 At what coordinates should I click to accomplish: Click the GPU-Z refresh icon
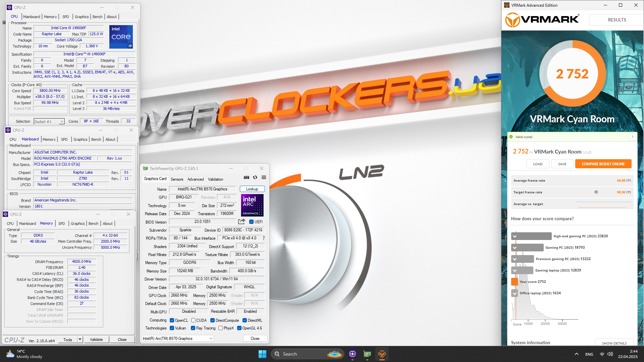point(255,177)
